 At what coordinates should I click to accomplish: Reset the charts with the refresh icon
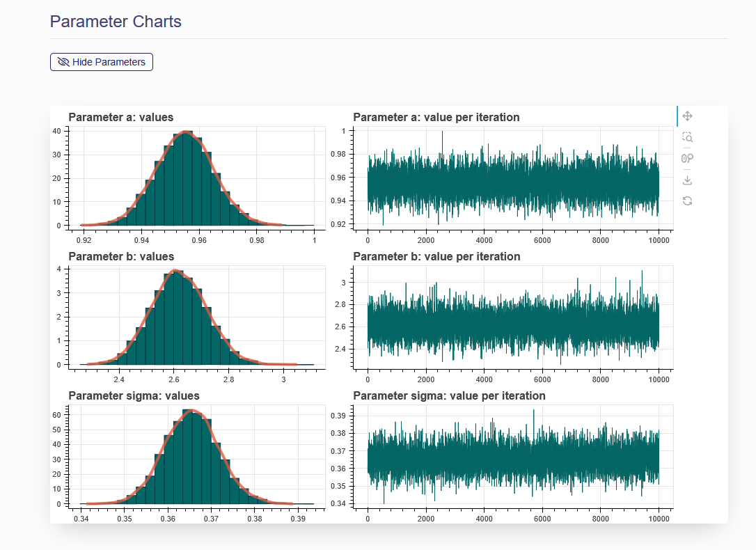(x=687, y=201)
